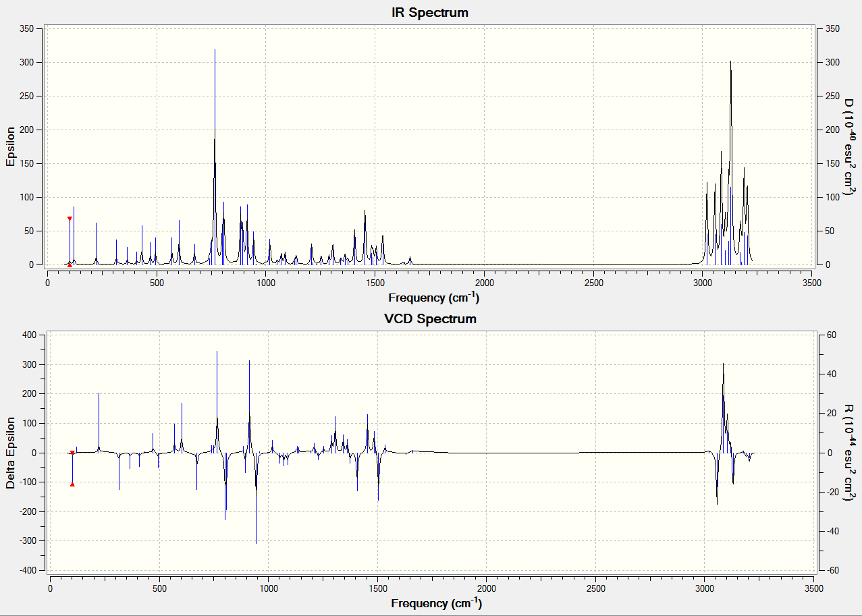Click the IR Spectrum title
This screenshot has height=616, width=862.
click(x=430, y=13)
